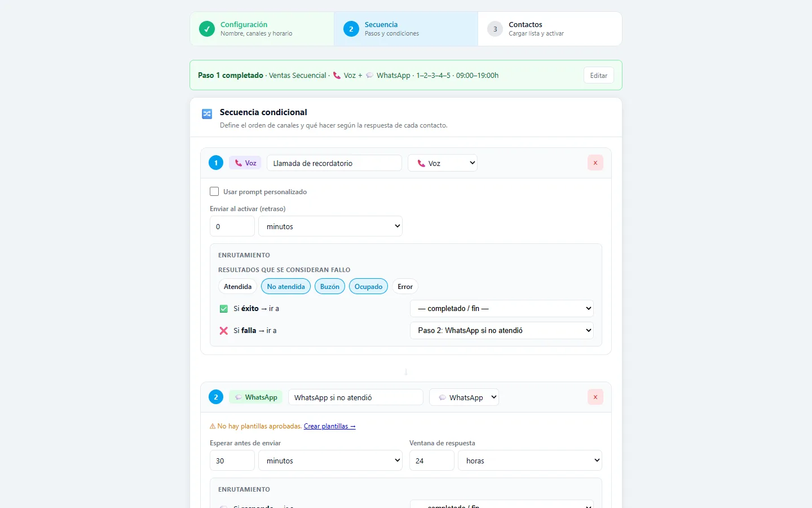Click the red cross icon next to Si falla
Image resolution: width=812 pixels, height=508 pixels.
click(224, 331)
